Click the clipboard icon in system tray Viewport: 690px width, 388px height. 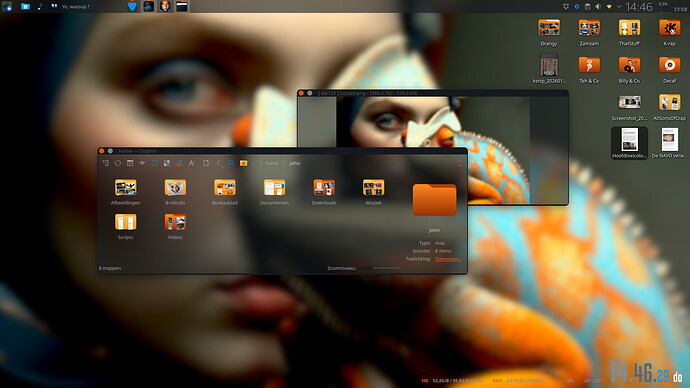(587, 7)
